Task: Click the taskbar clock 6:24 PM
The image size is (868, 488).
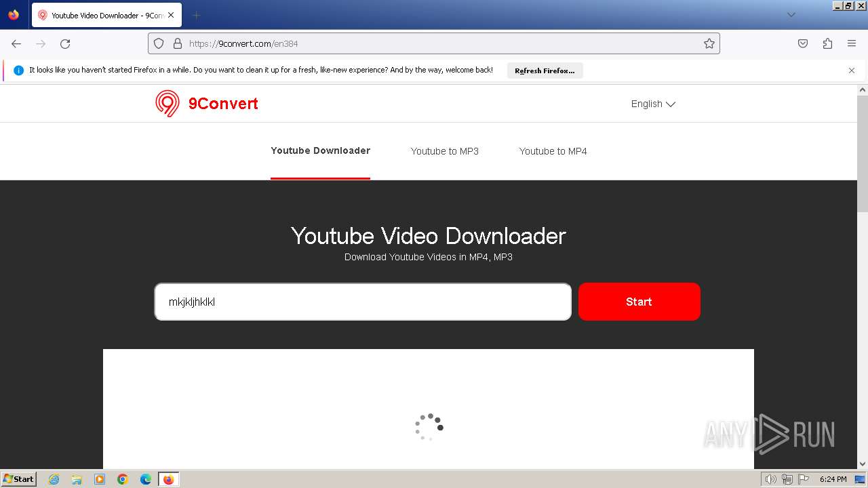Action: coord(833,479)
